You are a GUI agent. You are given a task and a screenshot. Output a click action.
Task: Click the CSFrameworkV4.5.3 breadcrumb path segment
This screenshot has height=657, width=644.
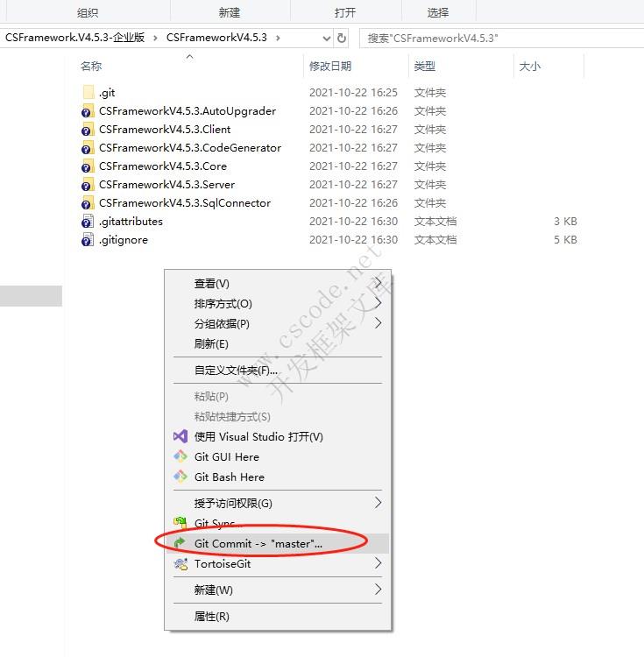click(223, 38)
